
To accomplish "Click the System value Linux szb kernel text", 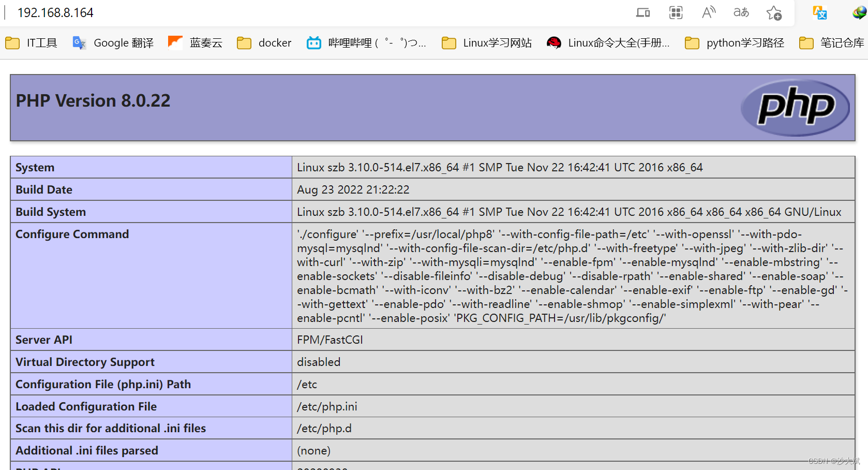I will (x=500, y=167).
